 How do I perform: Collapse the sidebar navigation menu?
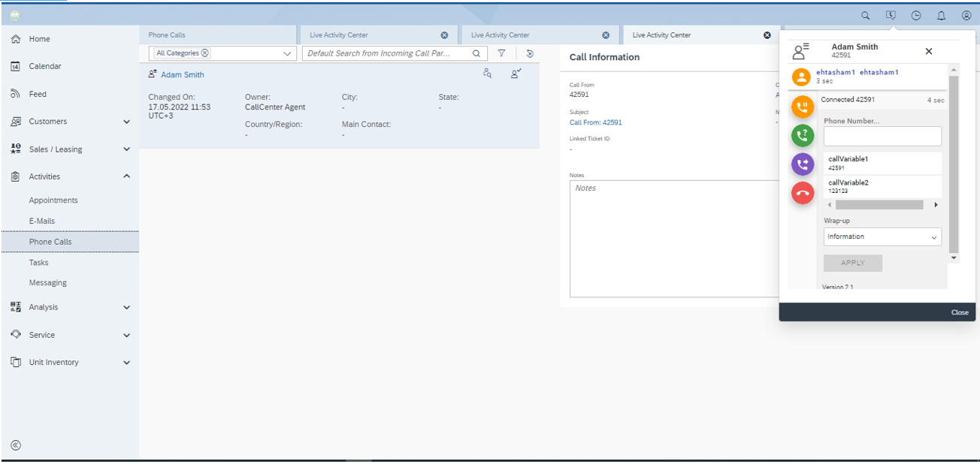click(x=16, y=445)
